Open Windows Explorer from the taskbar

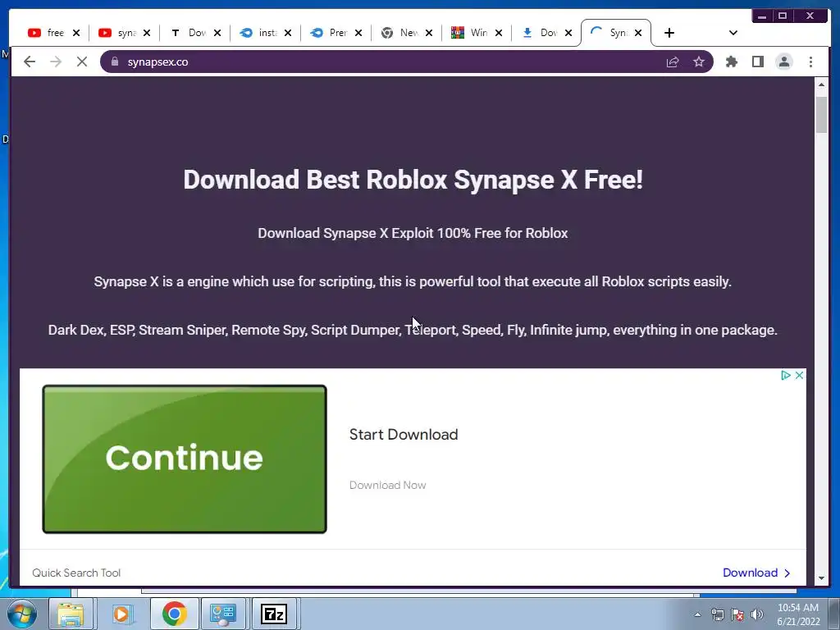[71, 614]
